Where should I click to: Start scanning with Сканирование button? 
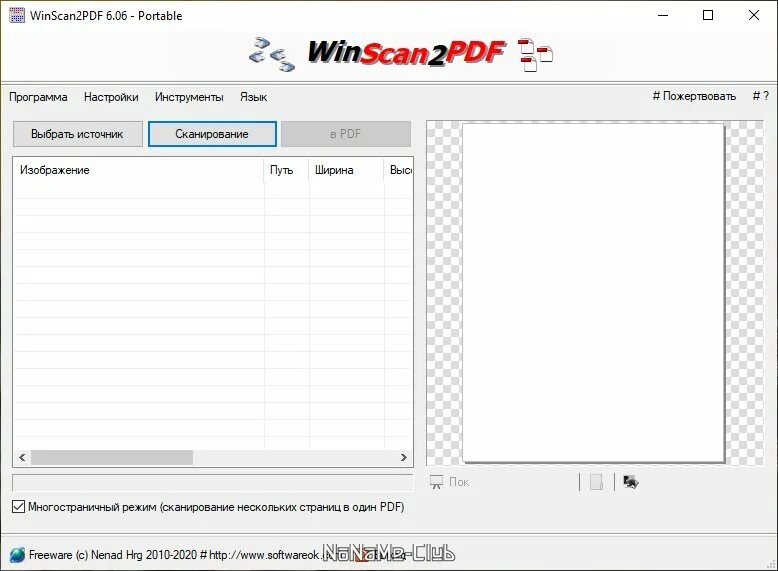(212, 134)
